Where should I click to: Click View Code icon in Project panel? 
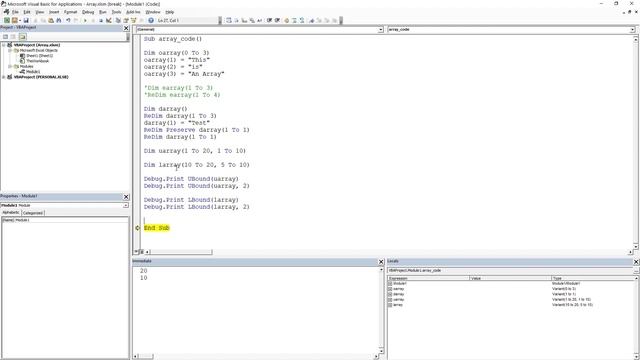(x=5, y=37)
